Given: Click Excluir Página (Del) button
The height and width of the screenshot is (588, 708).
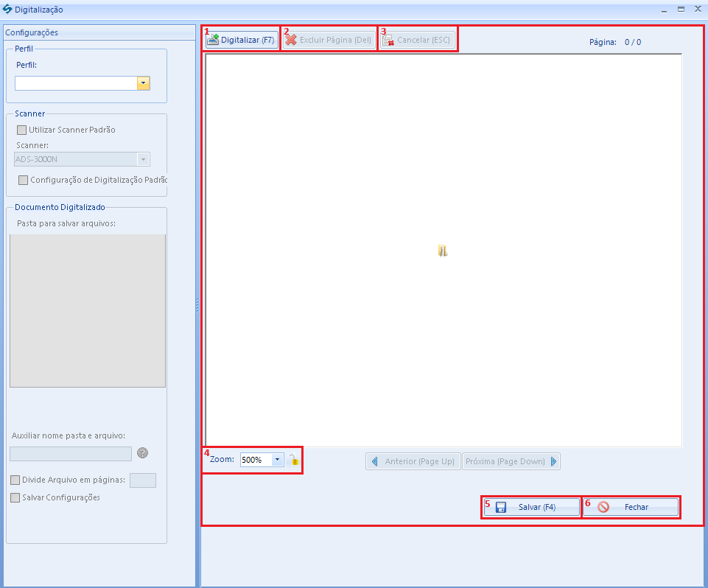Looking at the screenshot, I should (x=329, y=40).
